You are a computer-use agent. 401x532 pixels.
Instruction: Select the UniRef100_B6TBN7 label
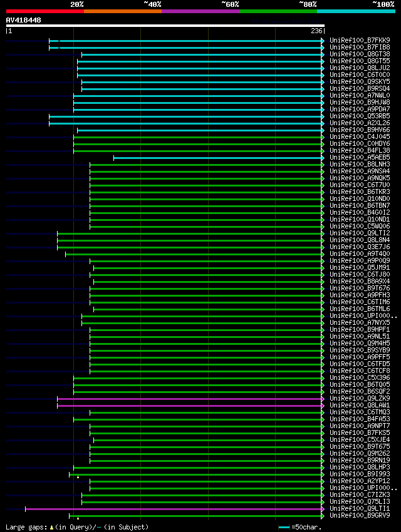(x=360, y=206)
